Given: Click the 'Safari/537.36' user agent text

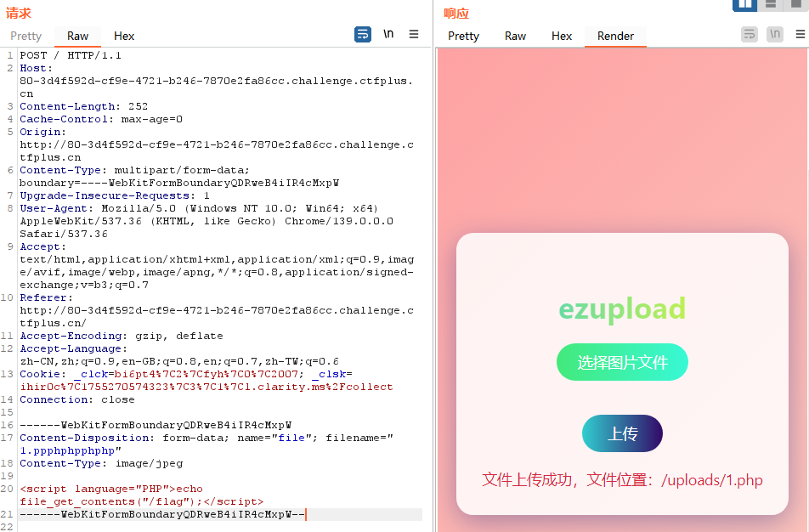Looking at the screenshot, I should [x=64, y=234].
